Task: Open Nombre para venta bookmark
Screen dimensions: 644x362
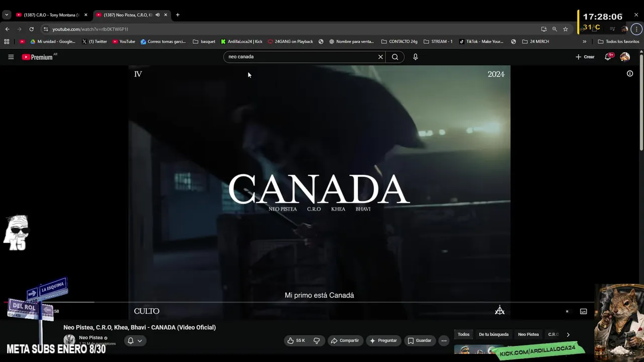Action: pyautogui.click(x=351, y=42)
